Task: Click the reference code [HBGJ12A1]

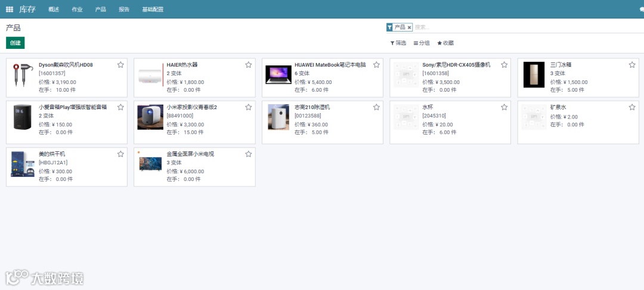Action: pyautogui.click(x=53, y=163)
